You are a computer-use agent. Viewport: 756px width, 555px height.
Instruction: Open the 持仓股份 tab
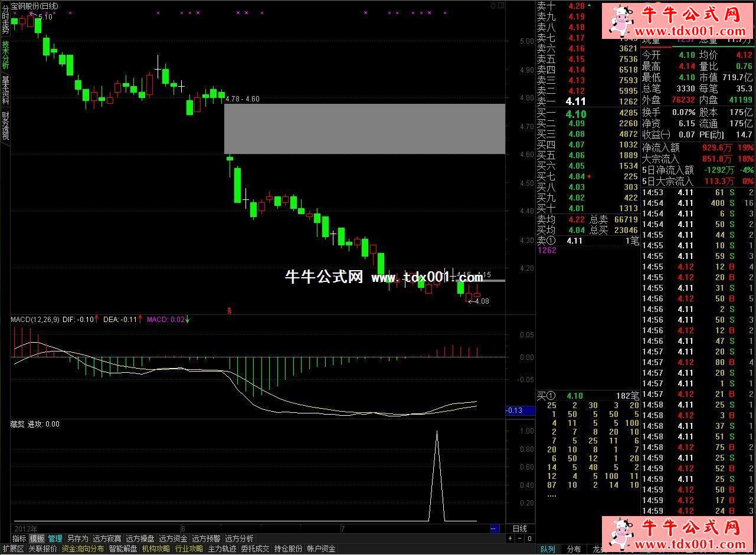pyautogui.click(x=288, y=549)
